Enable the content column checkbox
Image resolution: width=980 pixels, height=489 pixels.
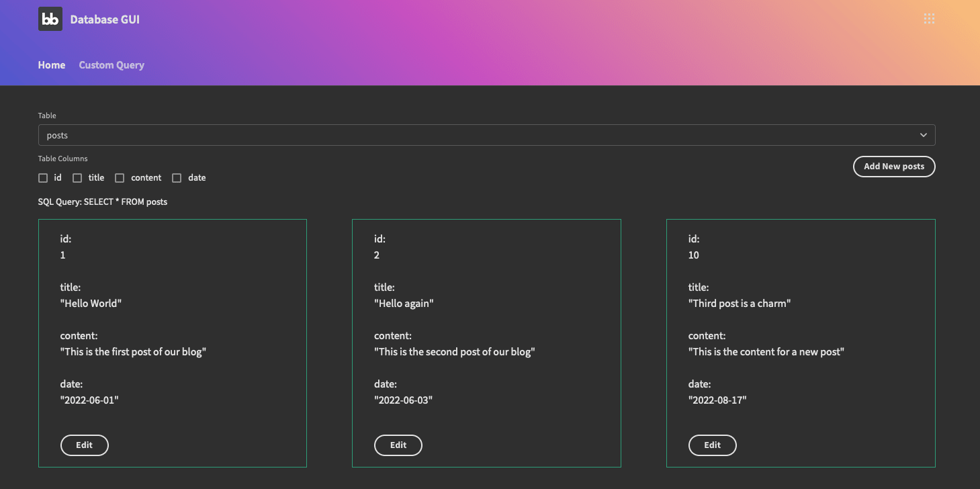120,178
